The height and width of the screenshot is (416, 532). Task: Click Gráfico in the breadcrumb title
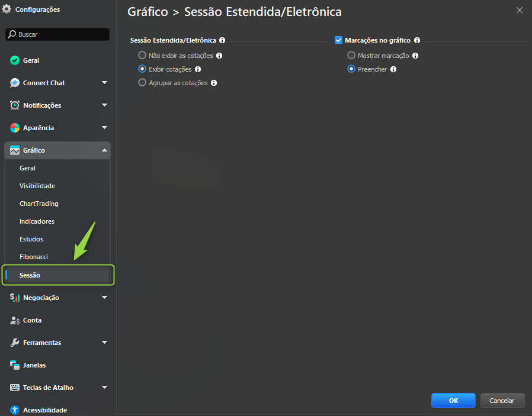148,12
